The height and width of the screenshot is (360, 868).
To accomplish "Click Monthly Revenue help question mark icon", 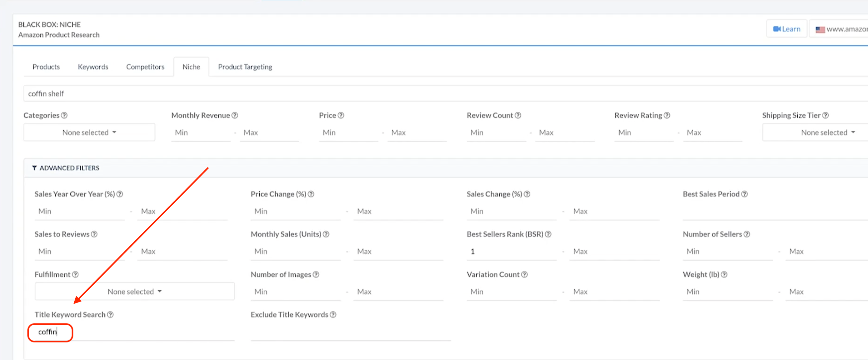I will (235, 115).
